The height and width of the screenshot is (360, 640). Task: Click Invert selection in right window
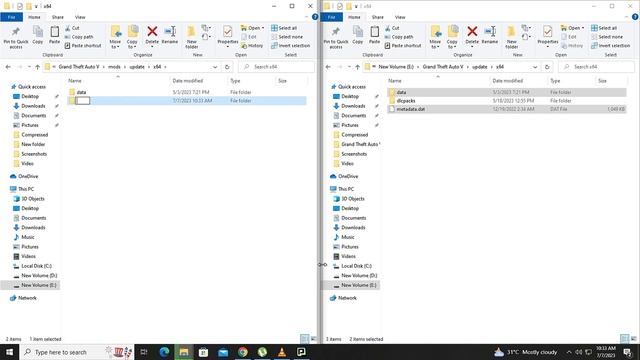click(611, 46)
